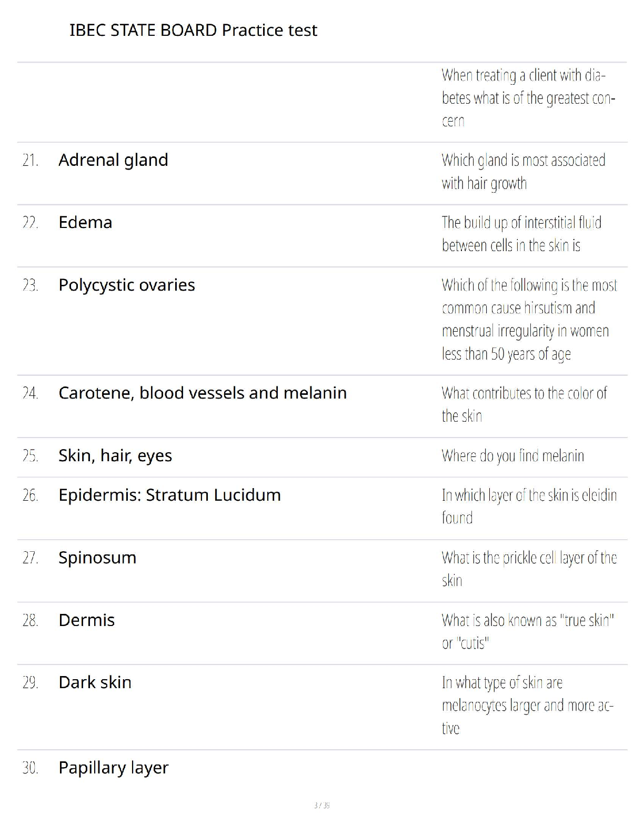
Task: Select the 'Spinosum' term
Action: (x=97, y=558)
